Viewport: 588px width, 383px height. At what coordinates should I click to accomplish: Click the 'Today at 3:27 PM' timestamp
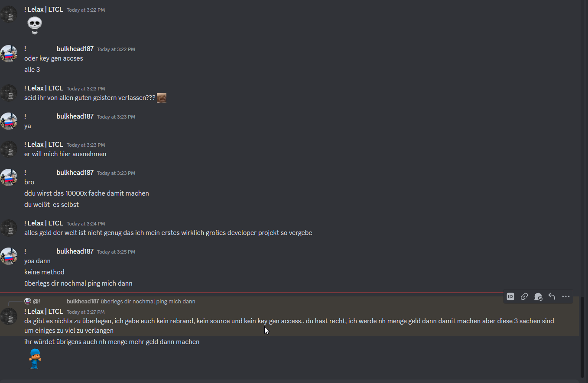click(86, 312)
